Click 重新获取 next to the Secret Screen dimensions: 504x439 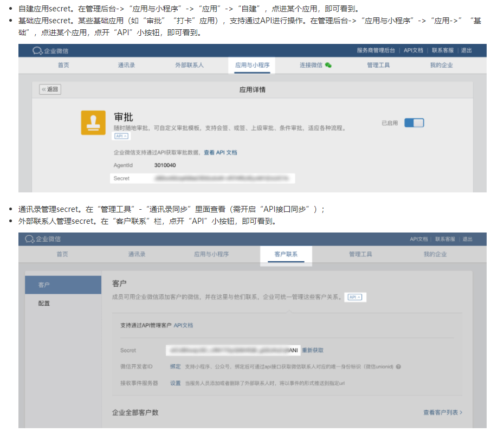[x=313, y=350]
